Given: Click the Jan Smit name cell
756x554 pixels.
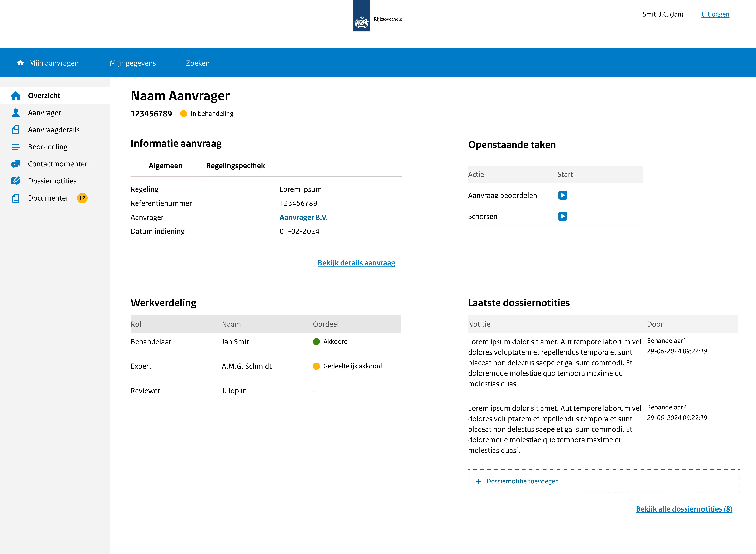Looking at the screenshot, I should point(235,342).
